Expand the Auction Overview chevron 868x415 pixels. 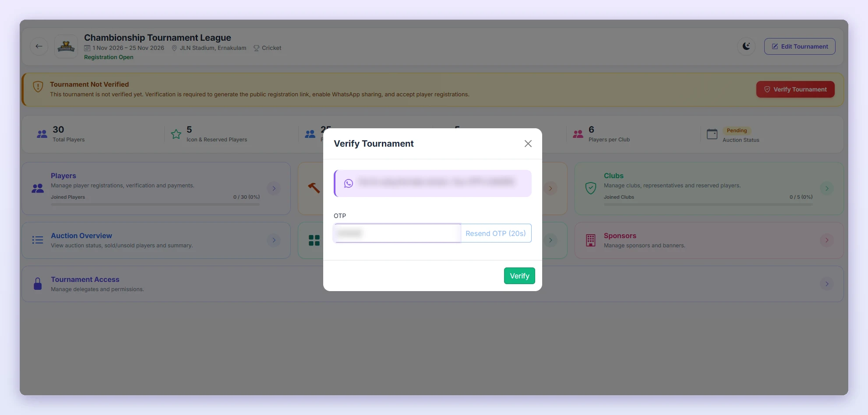coord(274,240)
